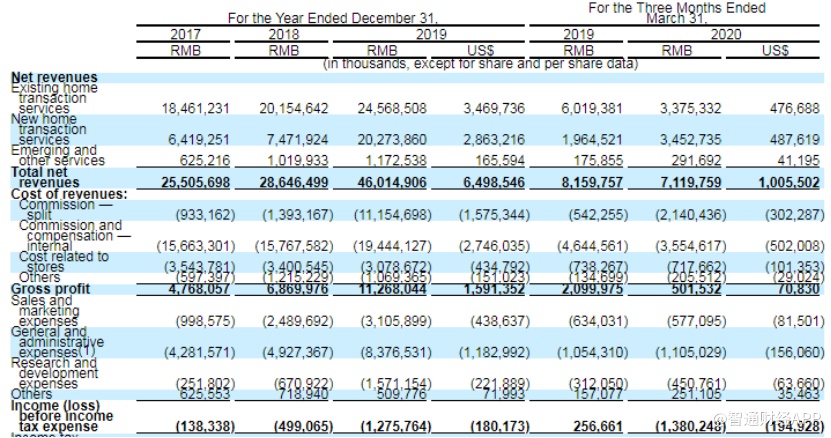
Task: Select the 6,498,546 US$ total
Action: pyautogui.click(x=494, y=183)
